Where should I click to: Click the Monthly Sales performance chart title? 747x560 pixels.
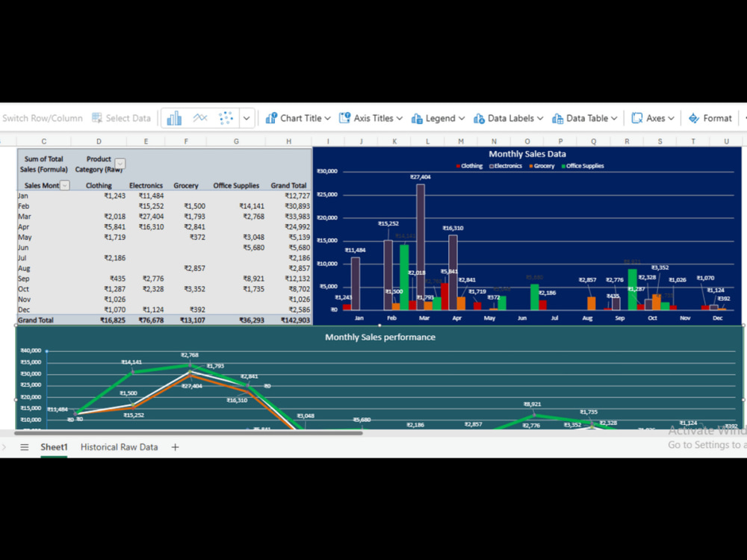(380, 337)
